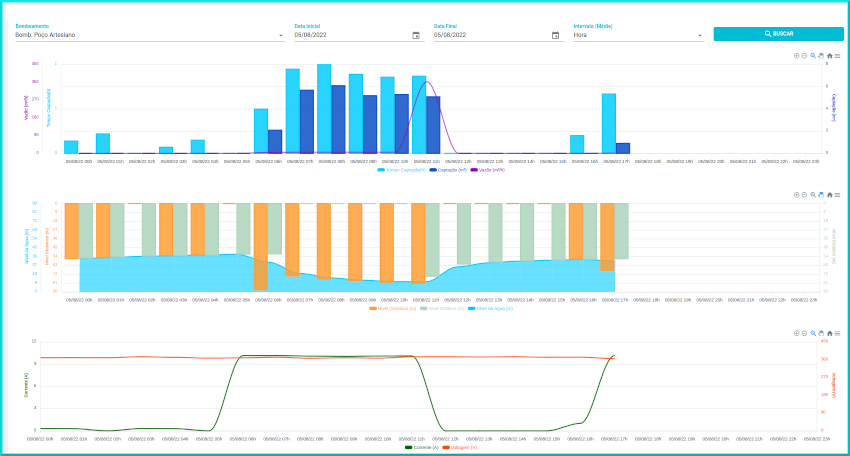Image resolution: width=850 pixels, height=456 pixels.
Task: Toggle the Nível da Água legend series
Action: tap(490, 309)
